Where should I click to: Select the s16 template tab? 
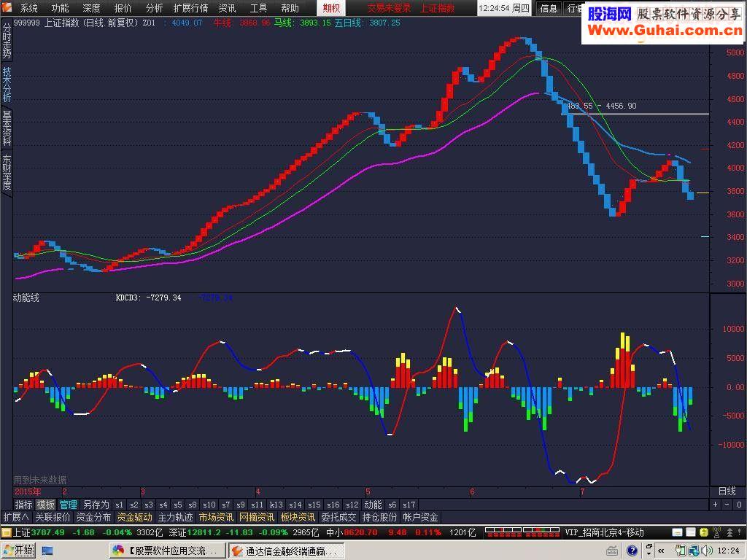(333, 505)
